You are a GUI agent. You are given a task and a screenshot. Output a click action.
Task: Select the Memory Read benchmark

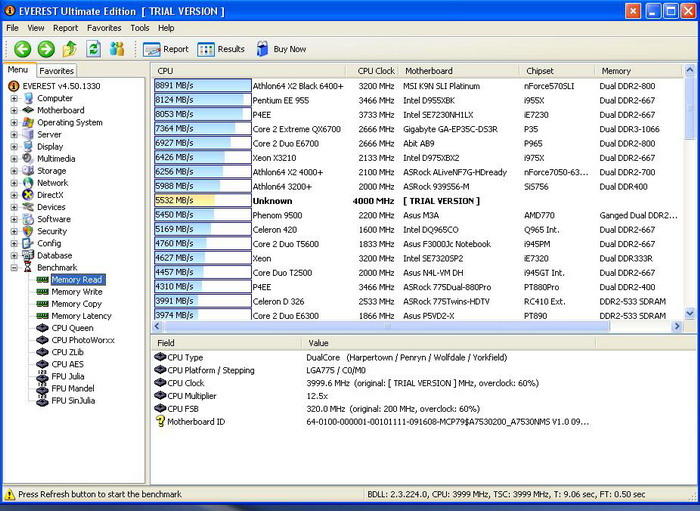pyautogui.click(x=78, y=280)
